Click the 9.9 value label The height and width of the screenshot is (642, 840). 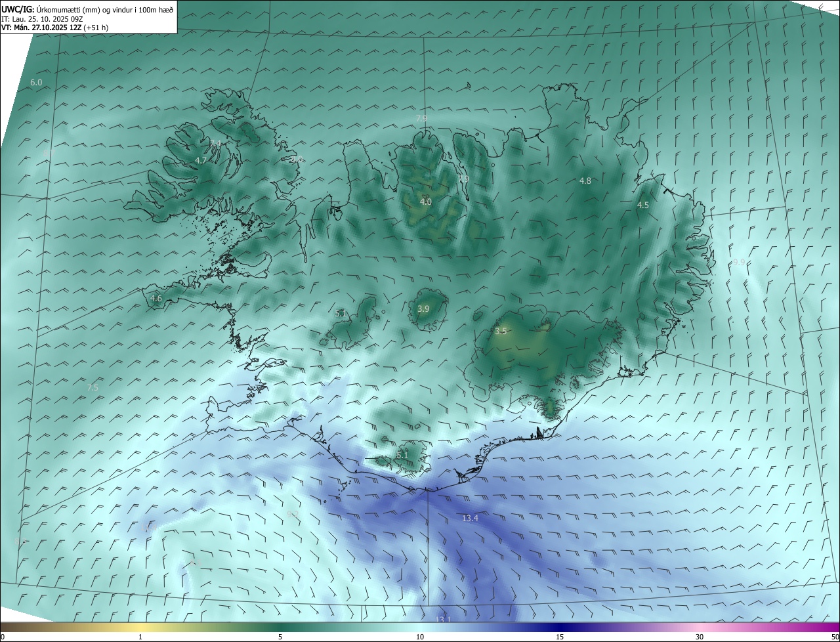(739, 263)
